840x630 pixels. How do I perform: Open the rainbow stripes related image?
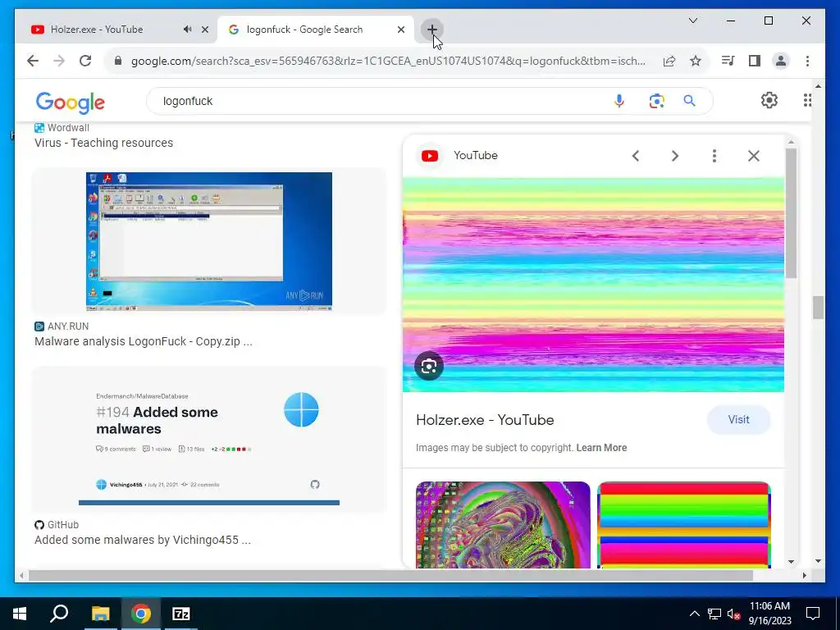(683, 525)
